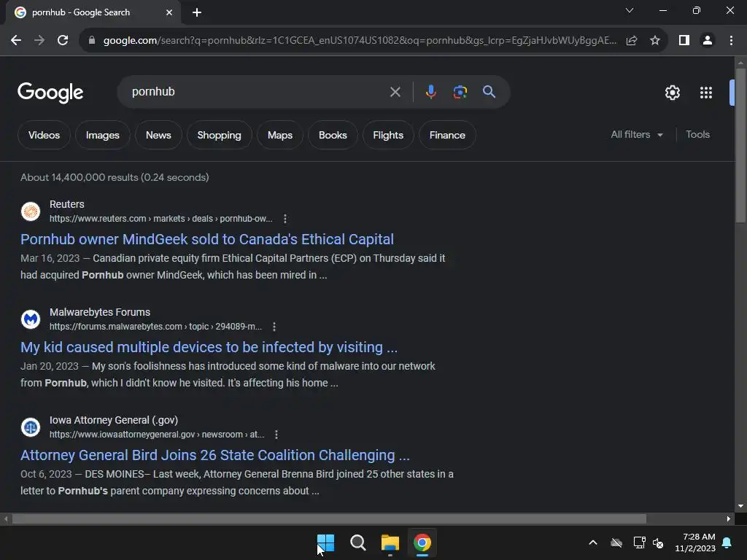The width and height of the screenshot is (747, 560).
Task: Open Chrome three-dot menu
Action: [x=731, y=41]
